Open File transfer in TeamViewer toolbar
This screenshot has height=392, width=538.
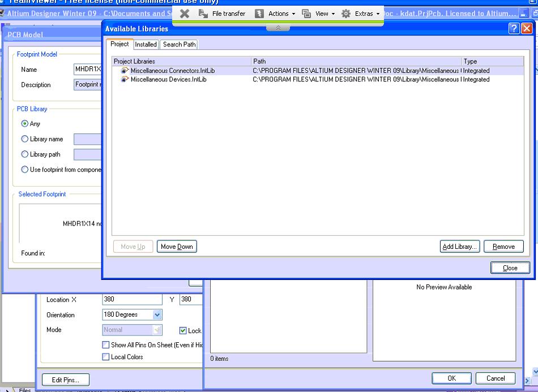223,14
